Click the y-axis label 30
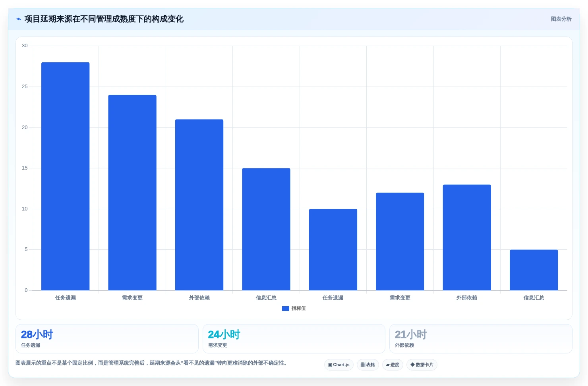 (x=25, y=46)
